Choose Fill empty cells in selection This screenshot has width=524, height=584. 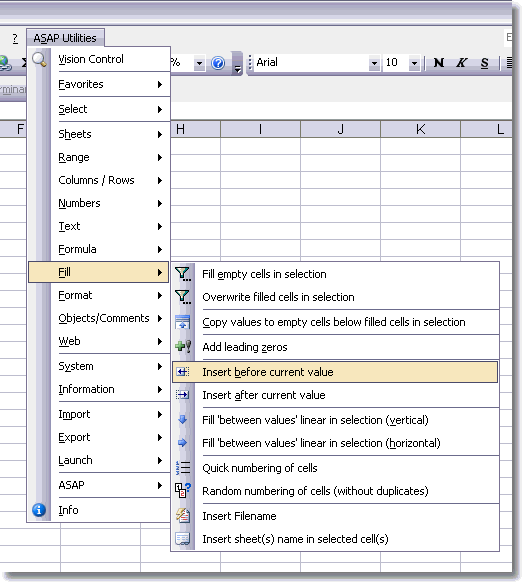[335, 274]
